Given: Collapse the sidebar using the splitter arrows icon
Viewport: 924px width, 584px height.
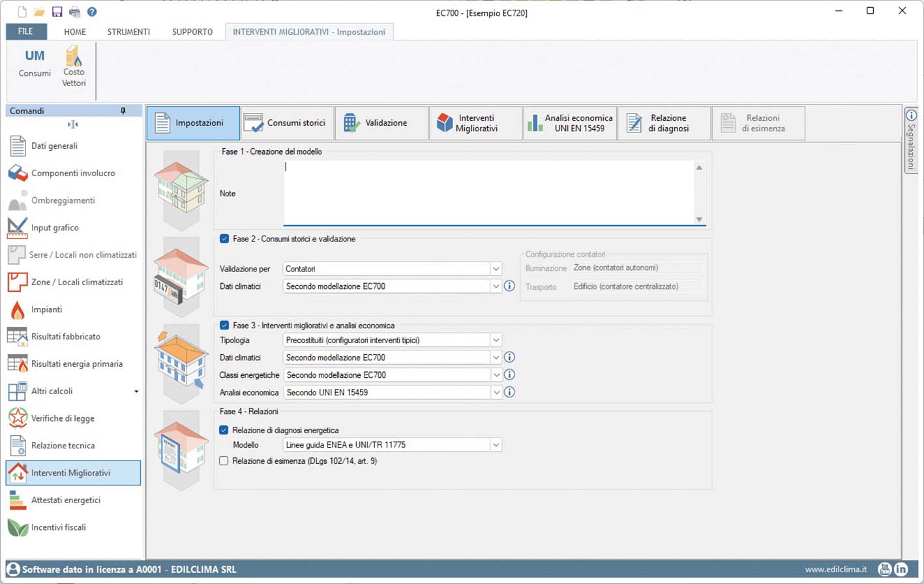Looking at the screenshot, I should pyautogui.click(x=73, y=124).
